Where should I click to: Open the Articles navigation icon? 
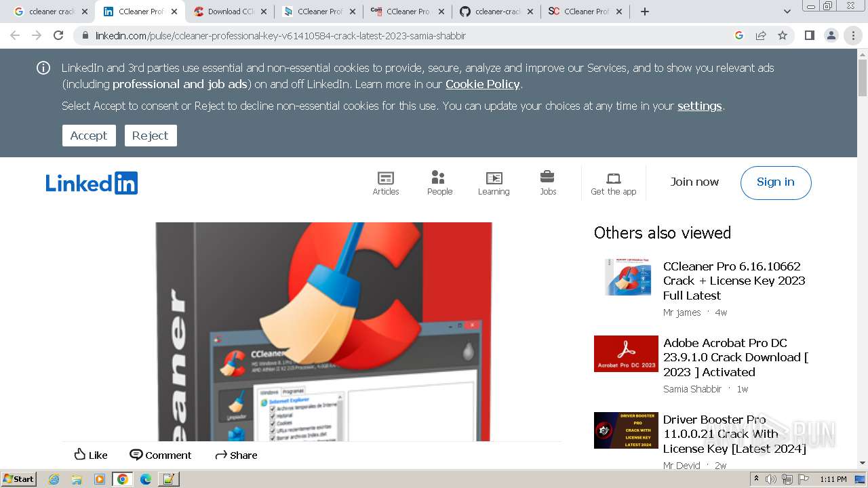coord(386,183)
